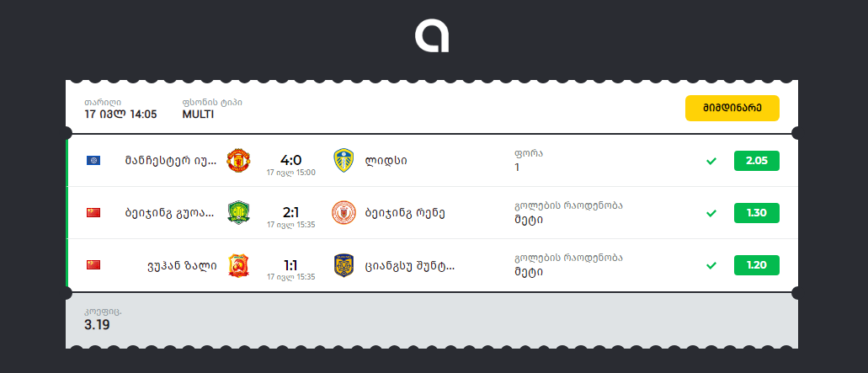Click the green 1.20 odds button

coord(756,265)
